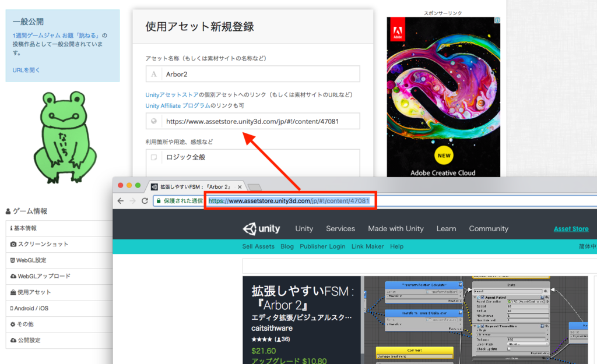Open WebGLアップロード in sidebar
Viewport: 597px width, 364px height.
(x=59, y=276)
